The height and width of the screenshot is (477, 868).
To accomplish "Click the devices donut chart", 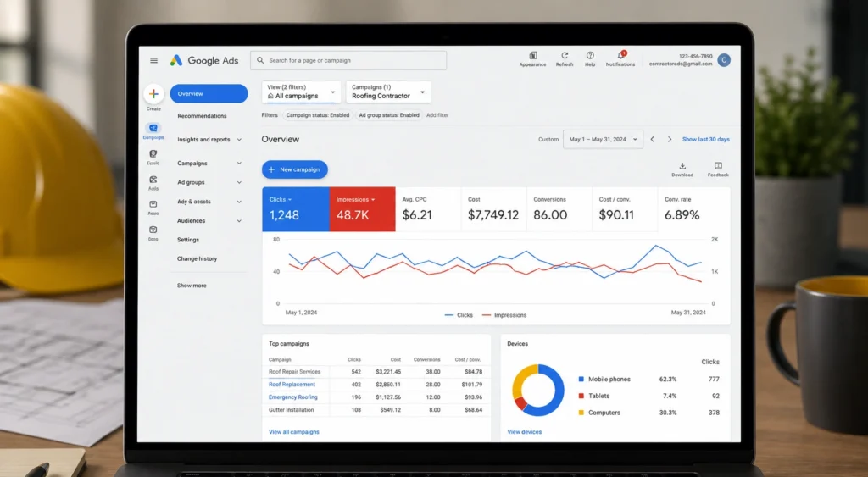I will [x=538, y=390].
